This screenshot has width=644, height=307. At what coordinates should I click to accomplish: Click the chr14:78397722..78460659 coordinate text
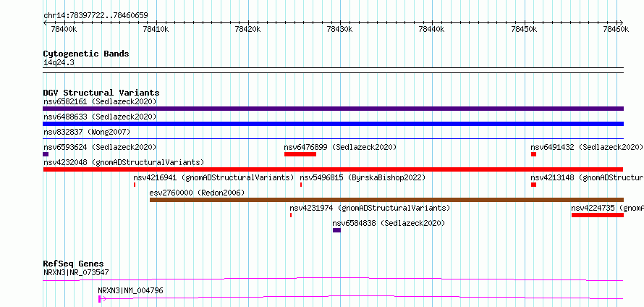[x=96, y=16]
